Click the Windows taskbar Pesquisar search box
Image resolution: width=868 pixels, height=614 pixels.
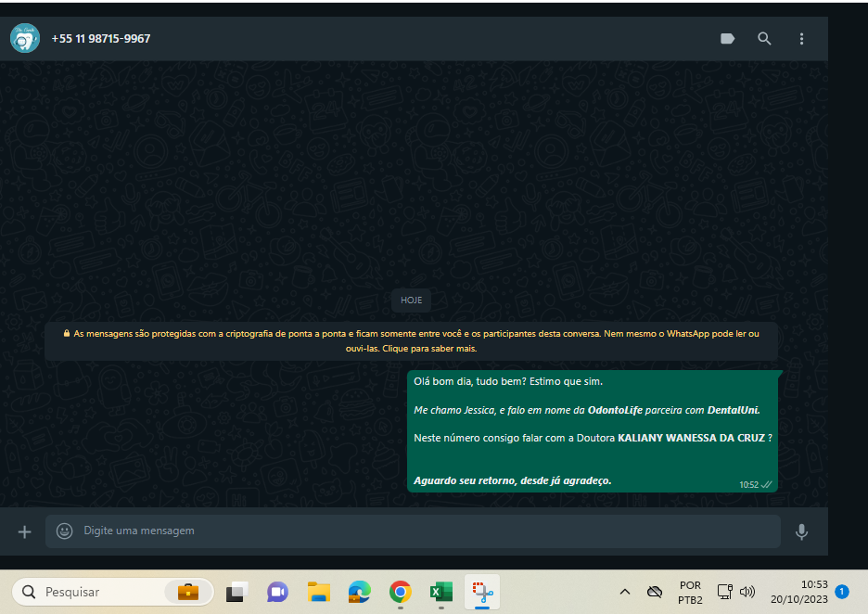(x=112, y=593)
